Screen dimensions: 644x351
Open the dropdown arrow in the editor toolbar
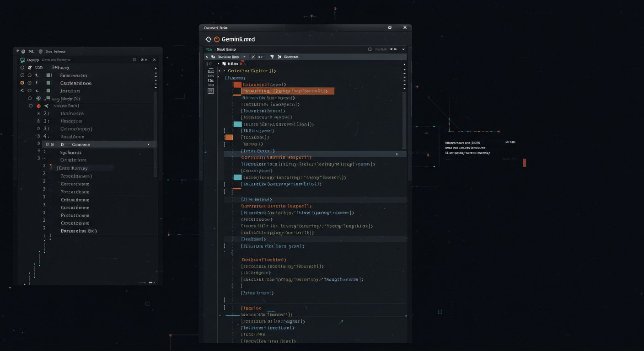[245, 56]
